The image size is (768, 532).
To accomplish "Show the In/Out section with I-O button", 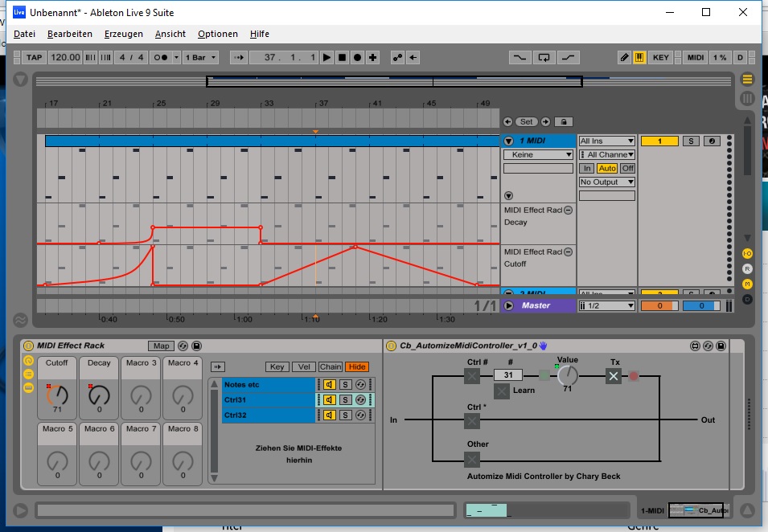I will [x=747, y=253].
